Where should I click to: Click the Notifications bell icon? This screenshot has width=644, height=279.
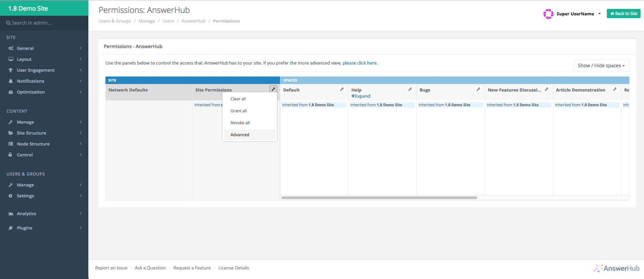(x=11, y=81)
